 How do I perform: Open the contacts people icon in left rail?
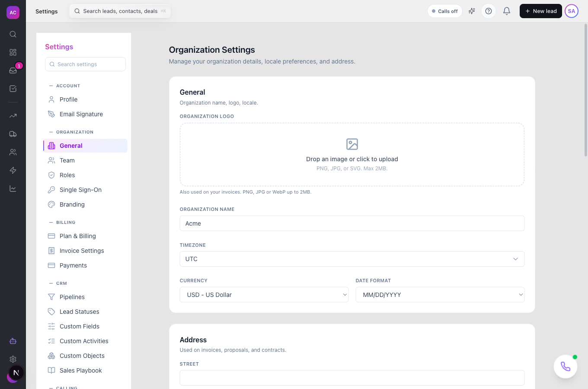tap(13, 152)
